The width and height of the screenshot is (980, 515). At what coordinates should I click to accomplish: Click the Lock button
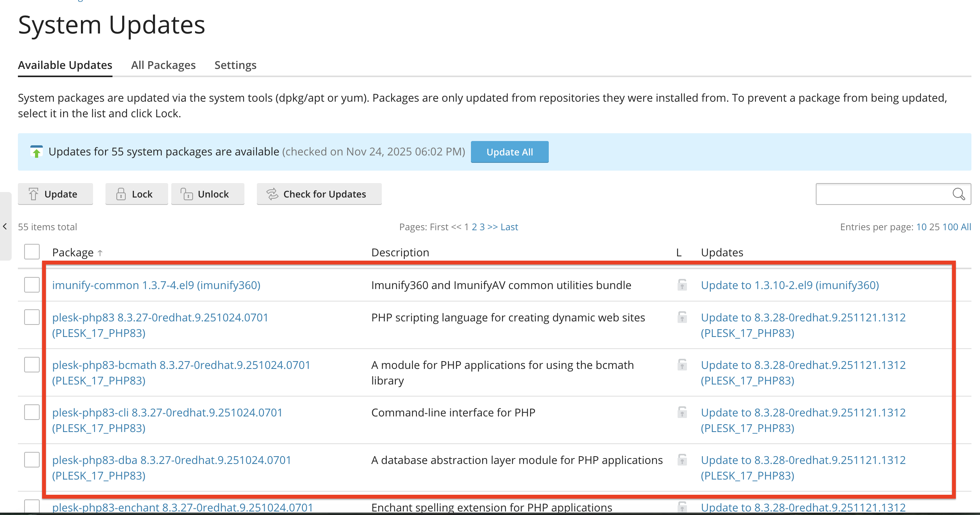click(137, 194)
